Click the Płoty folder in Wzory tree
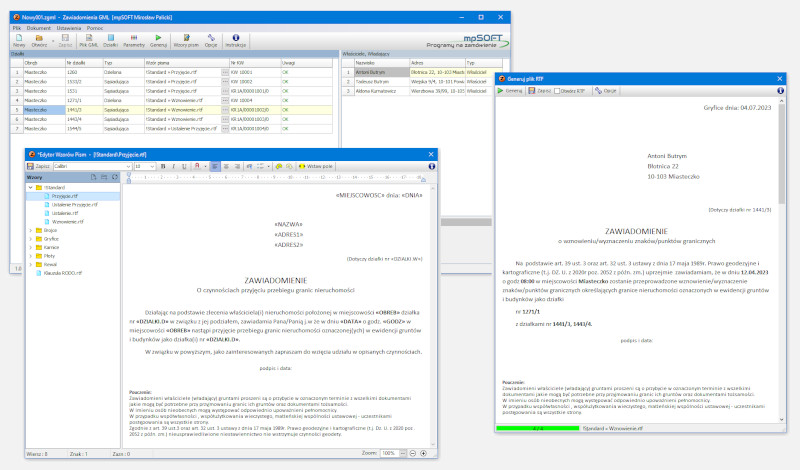Image resolution: width=800 pixels, height=470 pixels. click(x=49, y=256)
